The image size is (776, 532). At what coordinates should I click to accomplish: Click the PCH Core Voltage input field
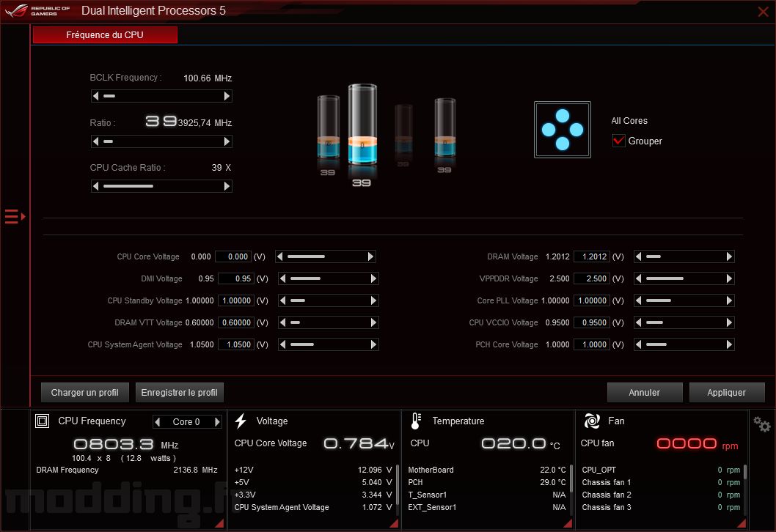[592, 344]
